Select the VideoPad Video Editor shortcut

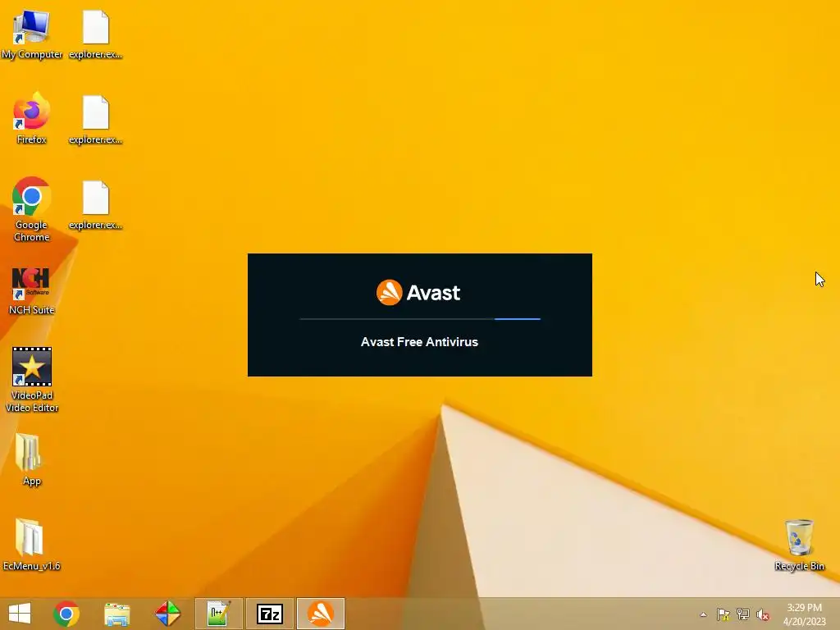pyautogui.click(x=32, y=379)
